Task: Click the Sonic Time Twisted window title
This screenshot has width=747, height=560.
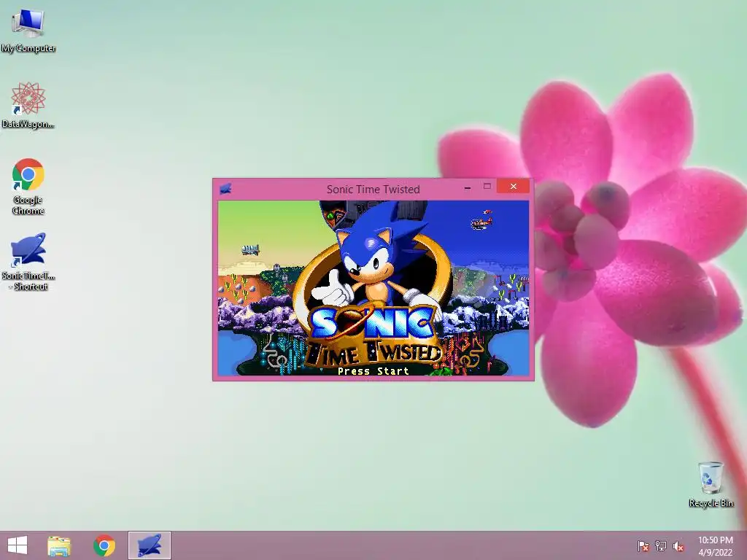Action: tap(373, 189)
